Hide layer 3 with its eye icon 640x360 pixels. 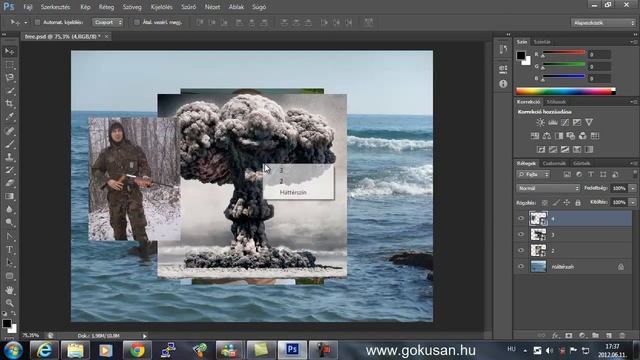[x=521, y=234]
